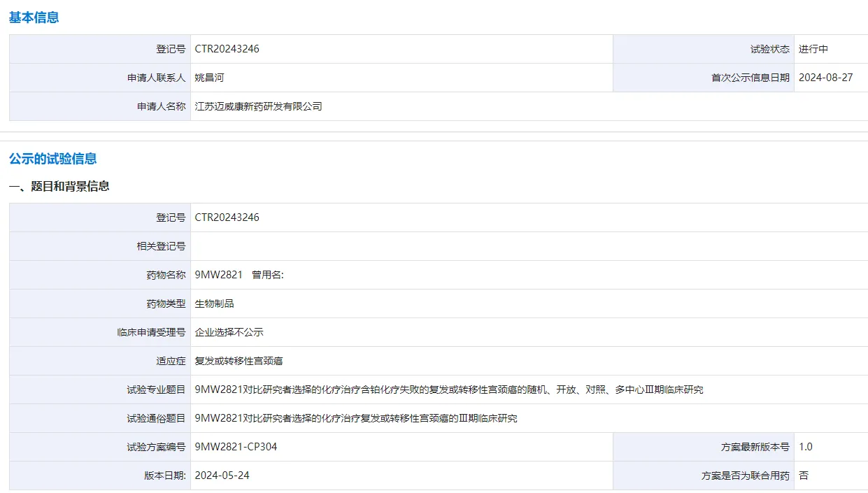
Task: Click the professional trial title text
Action: click(x=448, y=390)
